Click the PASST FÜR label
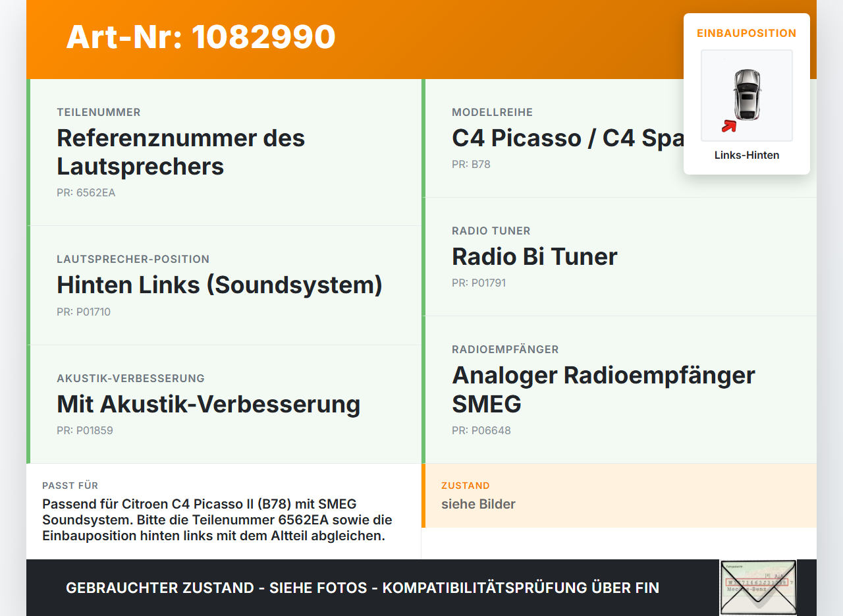 coord(70,486)
